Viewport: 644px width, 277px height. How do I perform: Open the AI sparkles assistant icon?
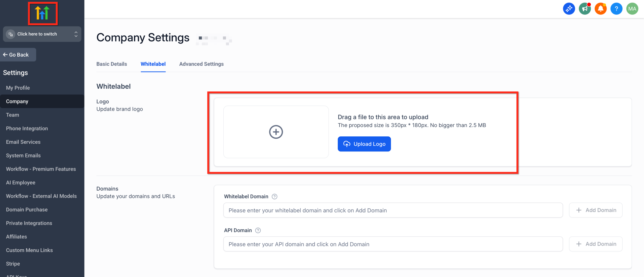click(x=569, y=8)
